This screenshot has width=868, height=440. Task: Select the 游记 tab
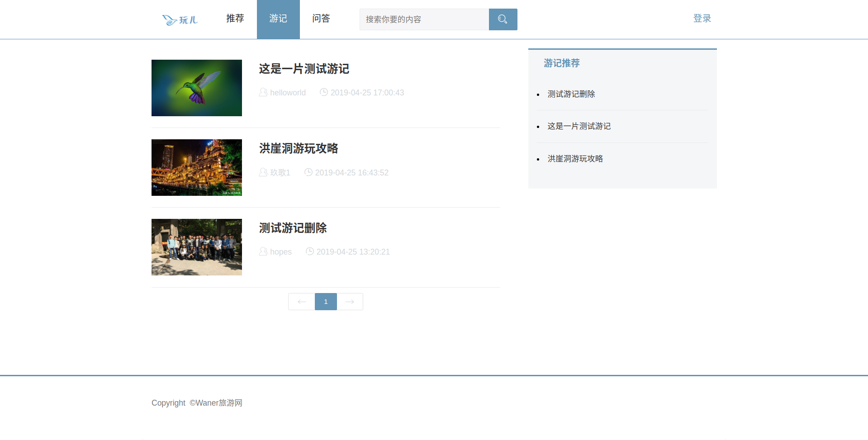278,19
